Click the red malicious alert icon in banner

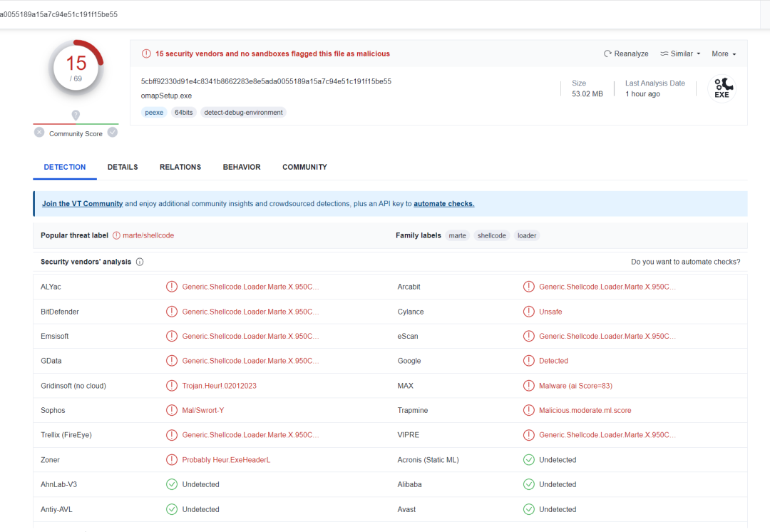point(146,53)
